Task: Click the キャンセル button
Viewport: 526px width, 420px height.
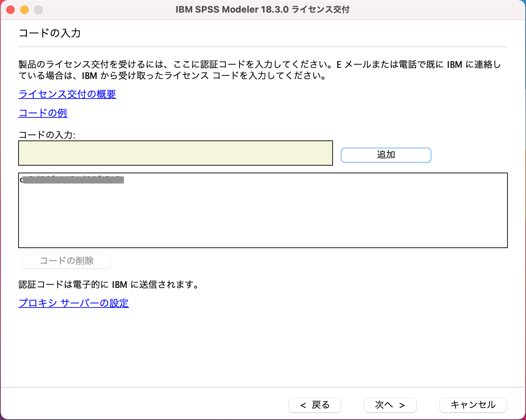Action: click(x=473, y=405)
